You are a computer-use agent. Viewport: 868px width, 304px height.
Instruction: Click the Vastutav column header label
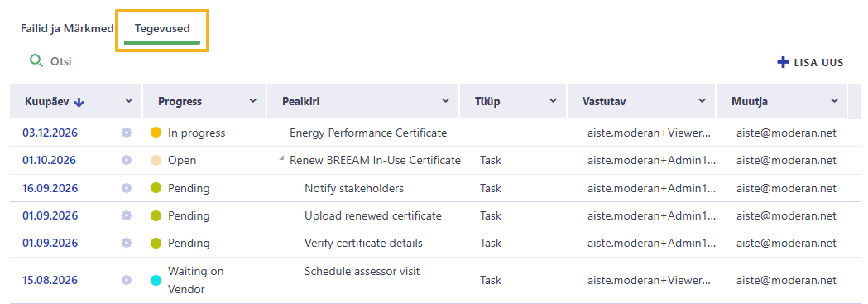pos(604,101)
